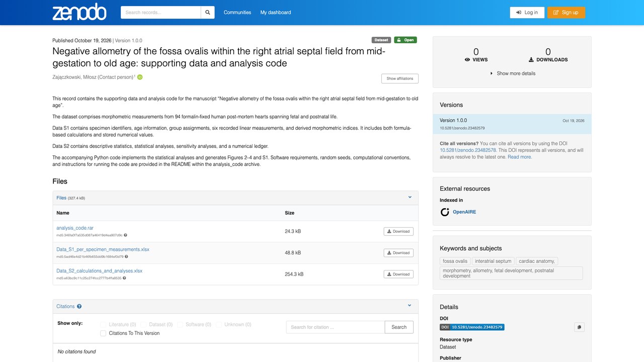Open the Data_S2_calculations_and_analyses.xlsx link
This screenshot has height=362, width=644.
tap(99, 271)
